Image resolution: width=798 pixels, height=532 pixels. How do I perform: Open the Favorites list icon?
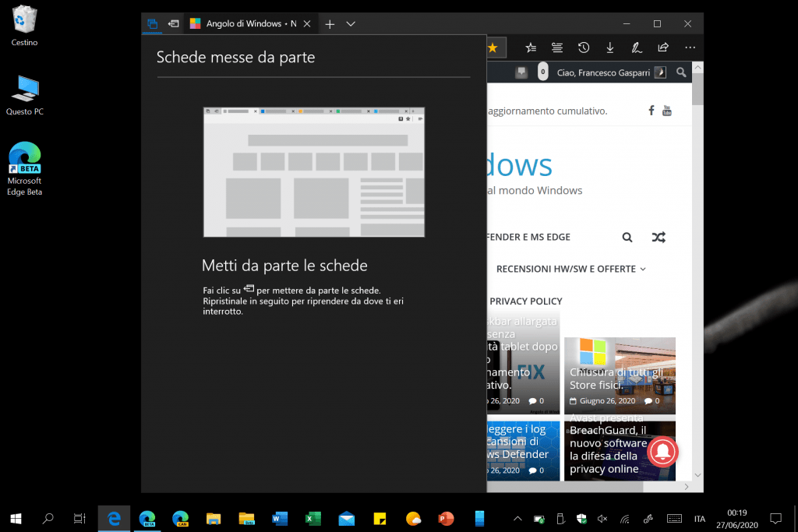tap(531, 48)
